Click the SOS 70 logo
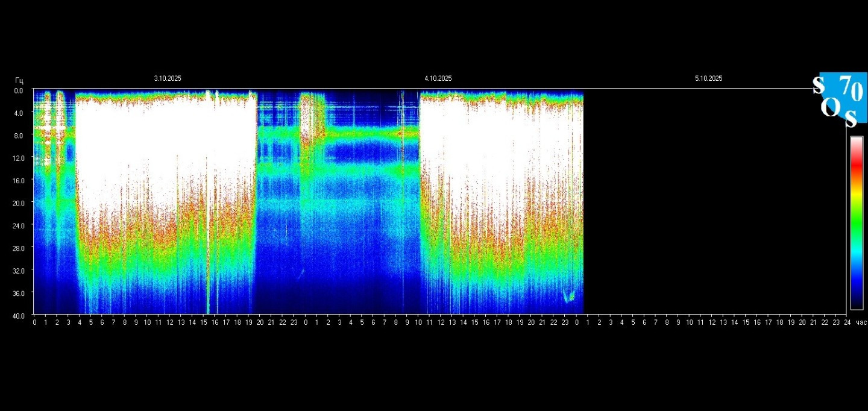This screenshot has width=868, height=411. point(840,100)
